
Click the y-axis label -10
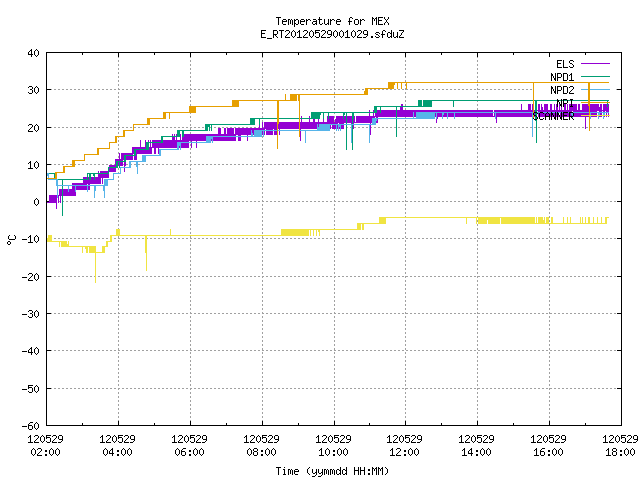[31, 239]
